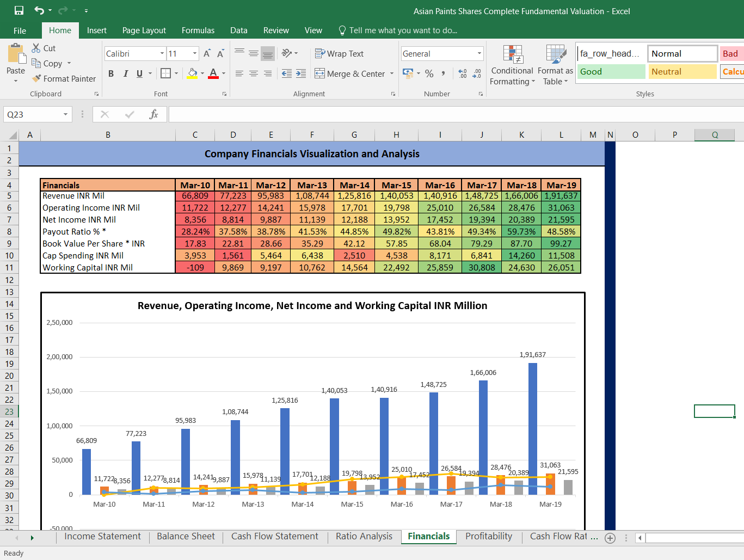The image size is (744, 560).
Task: Toggle Italic formatting
Action: point(126,73)
